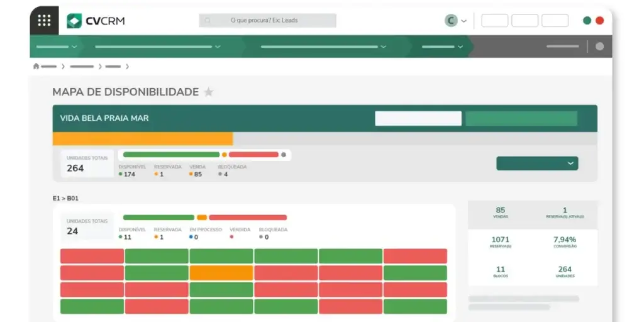Select the first red unit in top row
The image size is (644, 322).
(92, 256)
